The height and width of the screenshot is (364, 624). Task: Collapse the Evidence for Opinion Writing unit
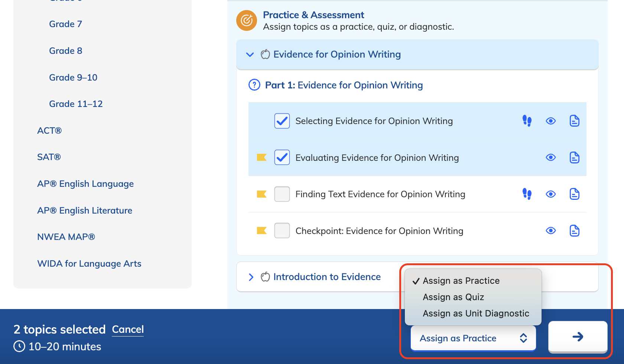tap(250, 54)
